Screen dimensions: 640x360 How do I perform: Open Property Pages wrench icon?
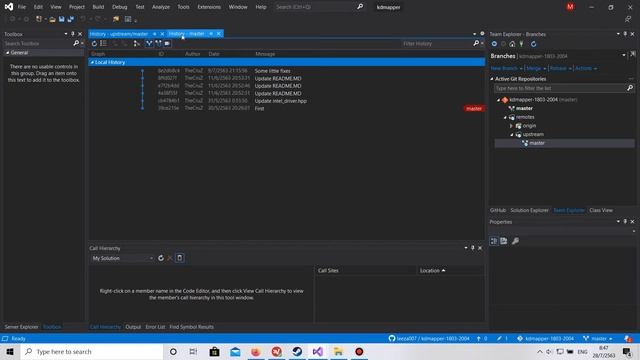[x=516, y=241]
